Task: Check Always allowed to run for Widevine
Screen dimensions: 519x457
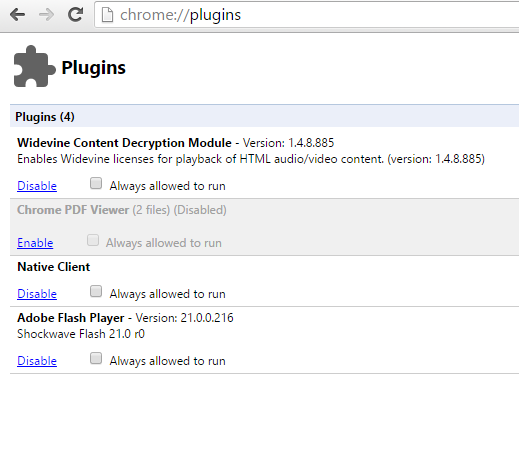Action: (96, 183)
